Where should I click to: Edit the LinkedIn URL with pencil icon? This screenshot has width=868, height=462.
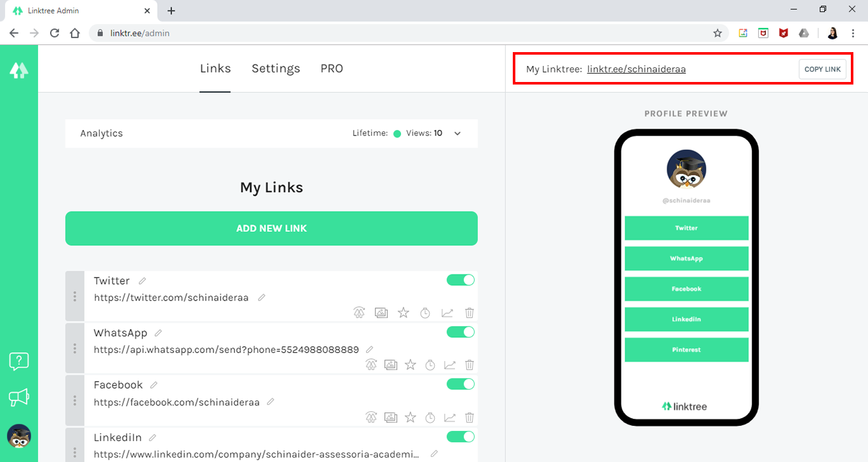point(434,454)
